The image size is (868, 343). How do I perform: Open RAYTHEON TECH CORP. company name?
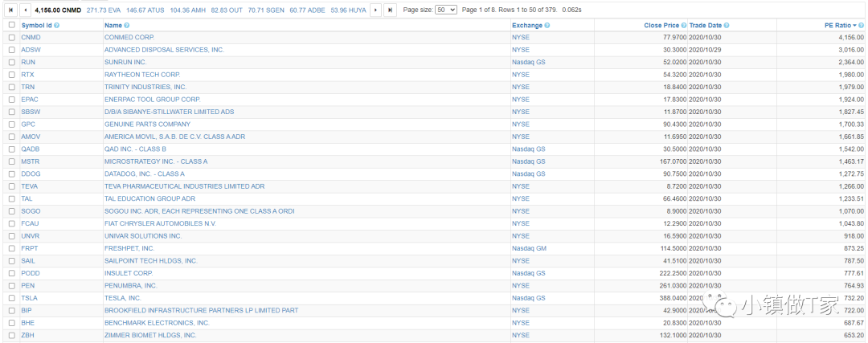point(142,75)
